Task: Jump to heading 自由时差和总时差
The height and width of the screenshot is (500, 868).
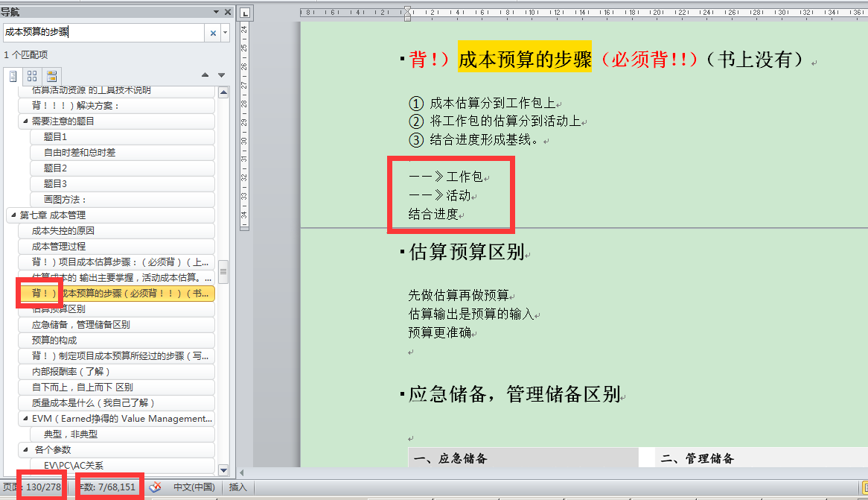Action: point(122,153)
